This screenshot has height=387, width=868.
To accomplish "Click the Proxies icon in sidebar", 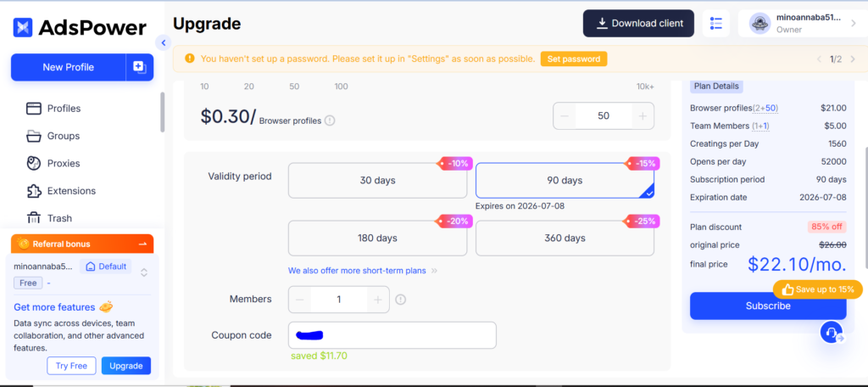I will coord(34,163).
